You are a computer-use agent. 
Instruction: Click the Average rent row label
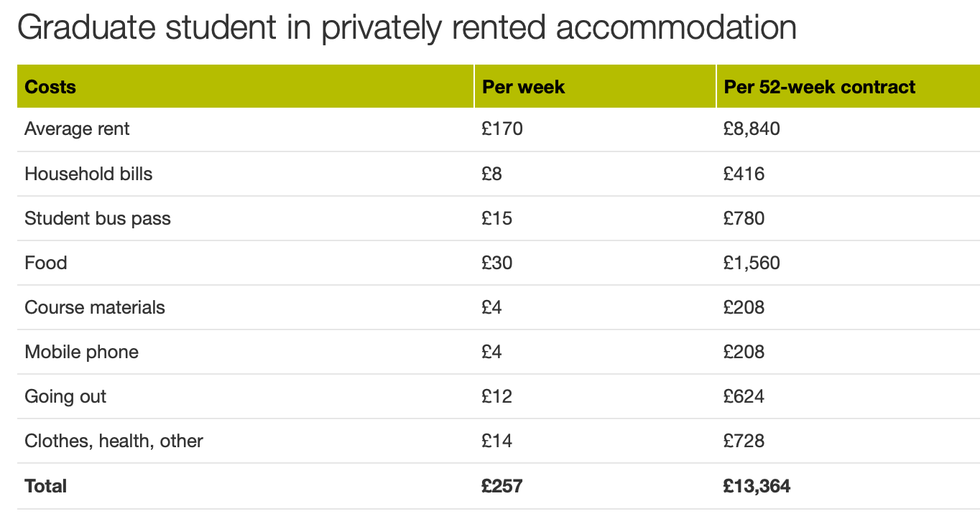(x=77, y=129)
